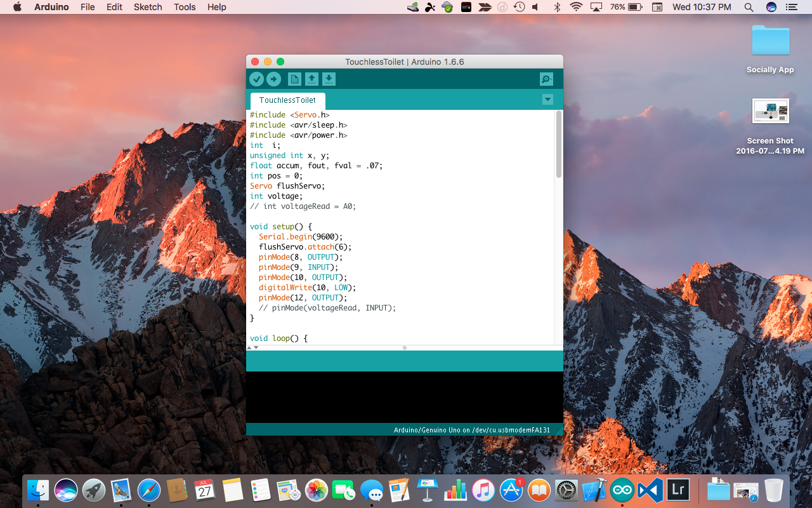Open Notes from the Dock
The width and height of the screenshot is (812, 508).
coord(233,490)
